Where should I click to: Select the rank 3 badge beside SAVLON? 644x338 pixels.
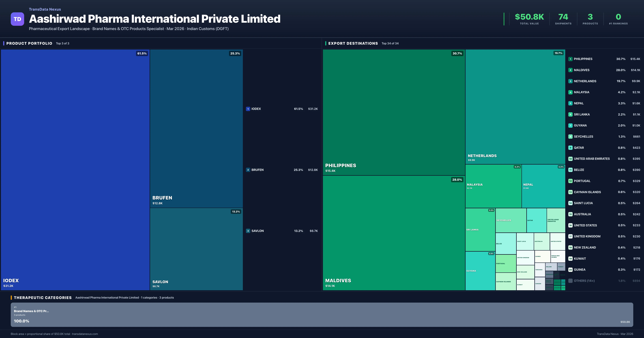248,231
